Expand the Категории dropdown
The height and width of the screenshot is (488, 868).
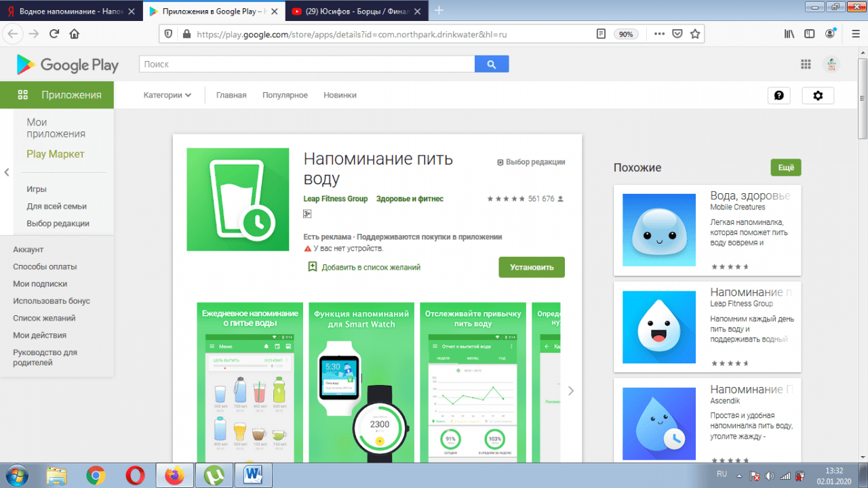click(167, 96)
